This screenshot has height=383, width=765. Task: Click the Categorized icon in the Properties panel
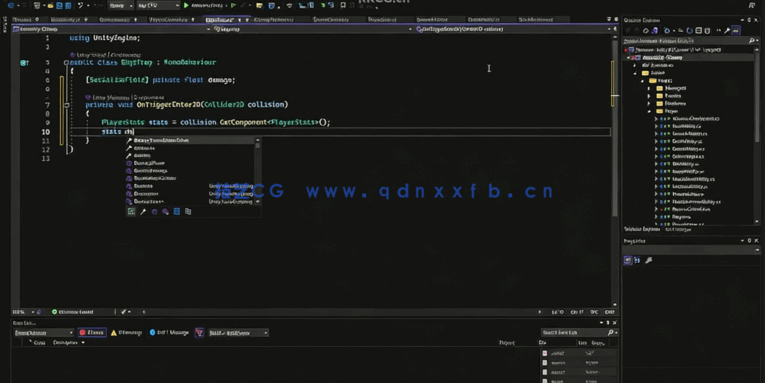click(x=628, y=261)
